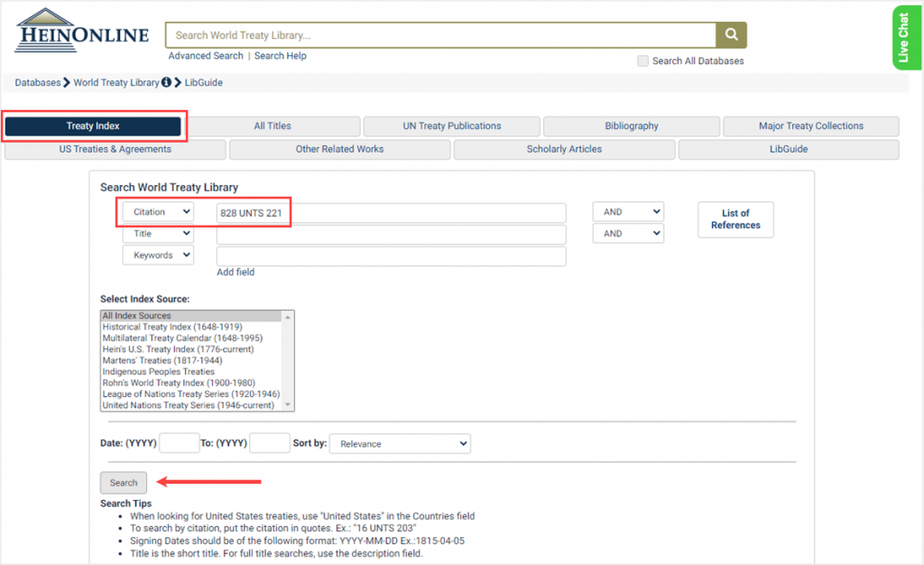Select Hein's U.S. Treaty Index (1776-current)
The height and width of the screenshot is (565, 924).
click(x=191, y=349)
